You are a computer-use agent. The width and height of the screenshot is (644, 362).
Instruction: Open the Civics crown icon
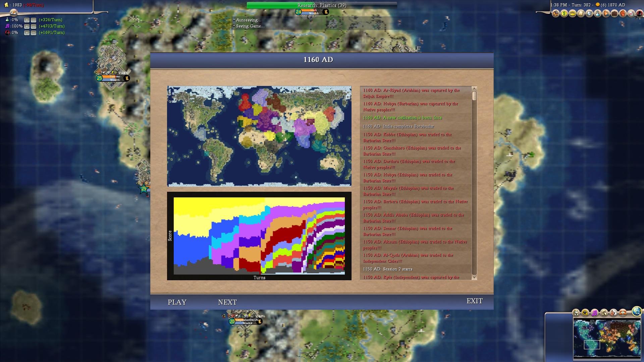pos(573,13)
